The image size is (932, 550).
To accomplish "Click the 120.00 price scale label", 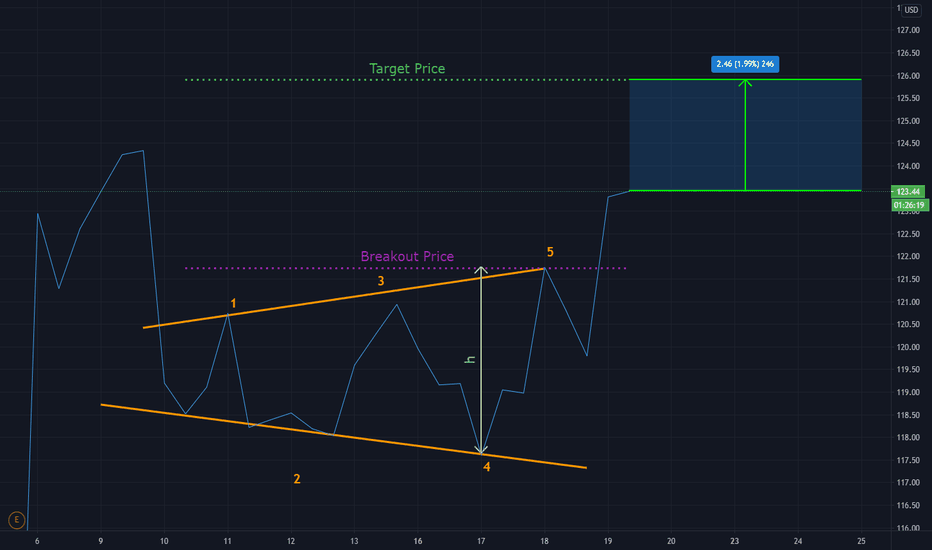I will [x=908, y=347].
